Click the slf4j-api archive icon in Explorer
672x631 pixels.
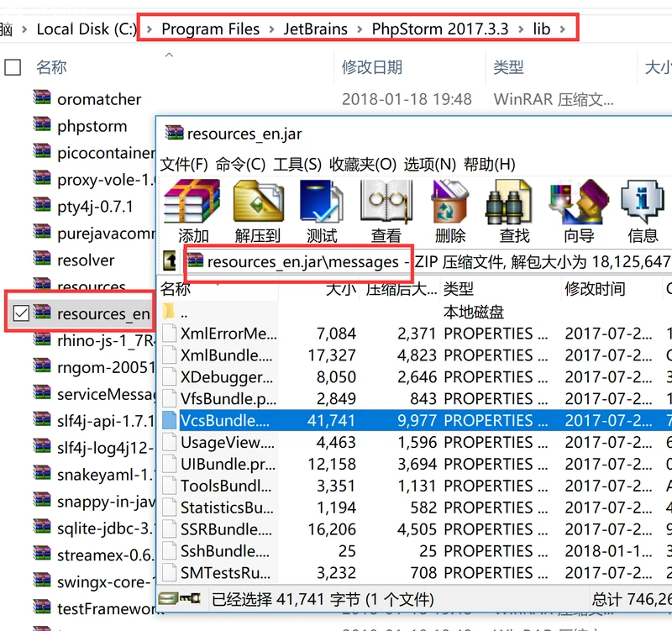pos(42,419)
